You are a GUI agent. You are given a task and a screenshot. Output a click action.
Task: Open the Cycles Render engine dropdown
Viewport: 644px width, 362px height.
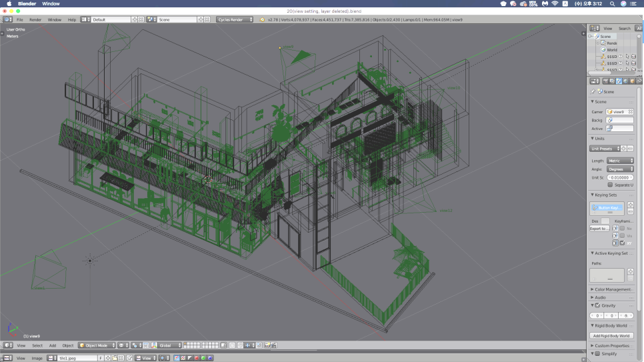coord(235,19)
